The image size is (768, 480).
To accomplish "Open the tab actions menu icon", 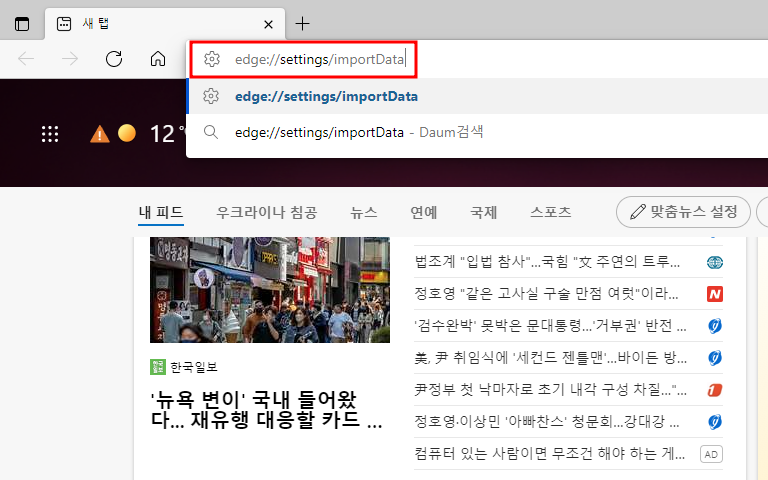I will tap(22, 24).
